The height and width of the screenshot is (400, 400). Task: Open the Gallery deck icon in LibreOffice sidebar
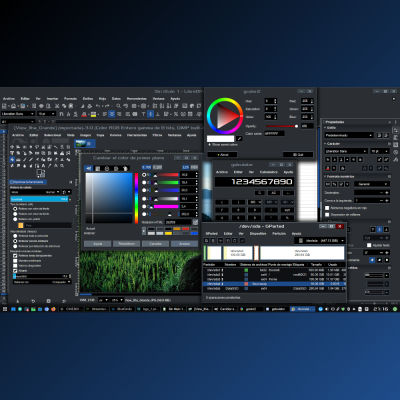[396, 145]
